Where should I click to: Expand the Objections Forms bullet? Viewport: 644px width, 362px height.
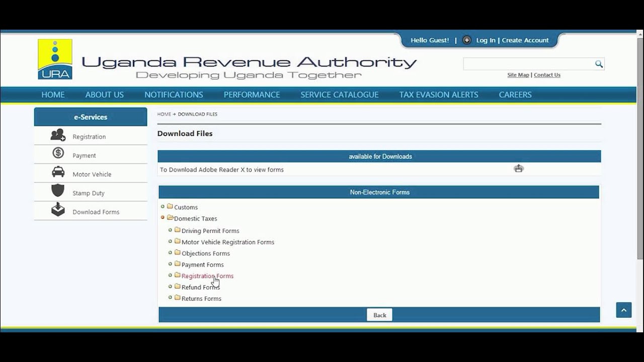tap(170, 252)
